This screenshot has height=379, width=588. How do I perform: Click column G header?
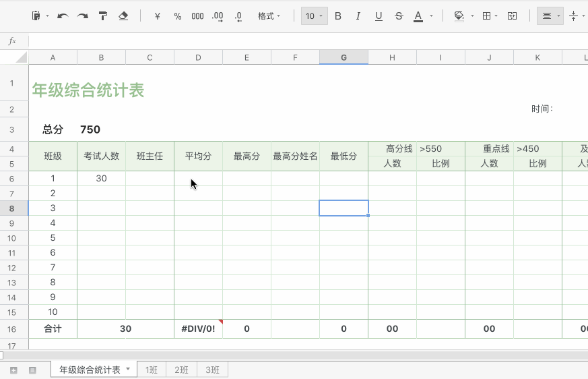(344, 57)
